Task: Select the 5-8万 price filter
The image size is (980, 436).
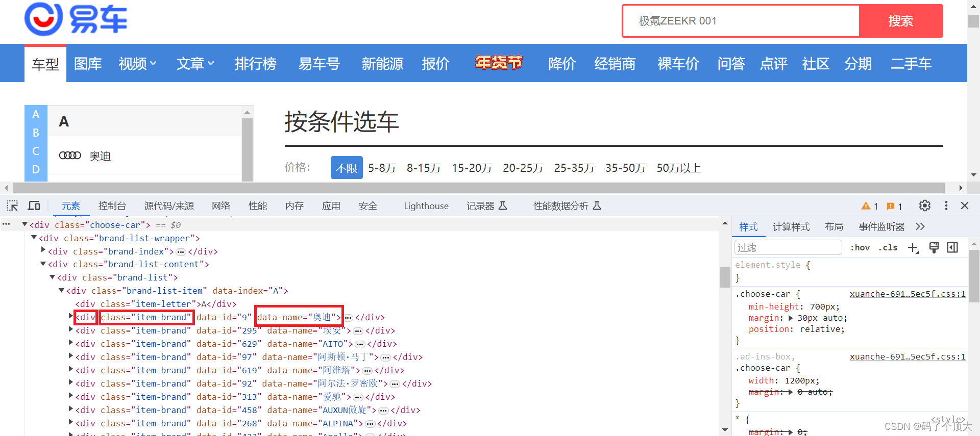Action: 382,168
